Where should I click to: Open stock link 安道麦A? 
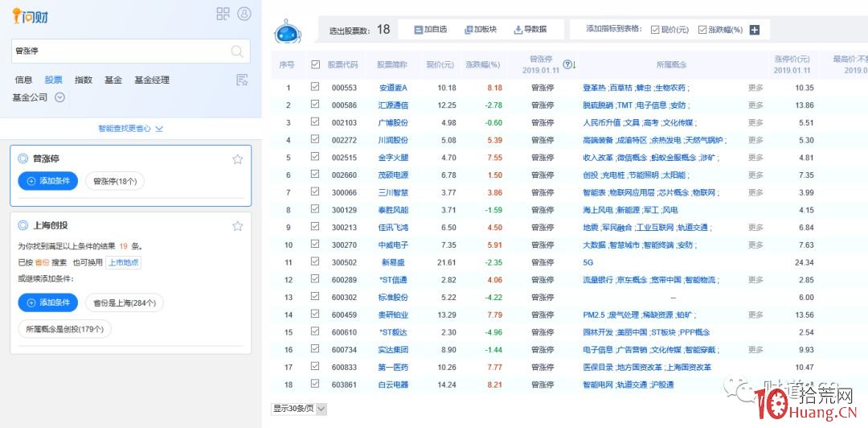[x=393, y=88]
